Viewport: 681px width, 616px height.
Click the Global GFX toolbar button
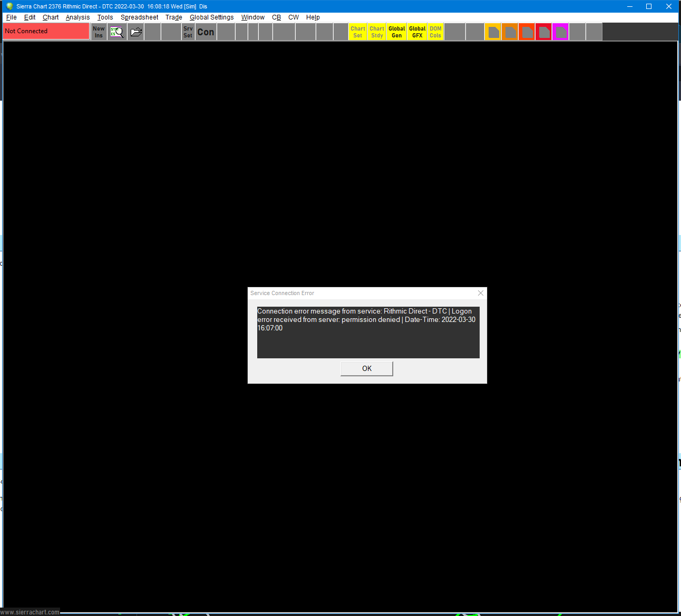point(417,32)
